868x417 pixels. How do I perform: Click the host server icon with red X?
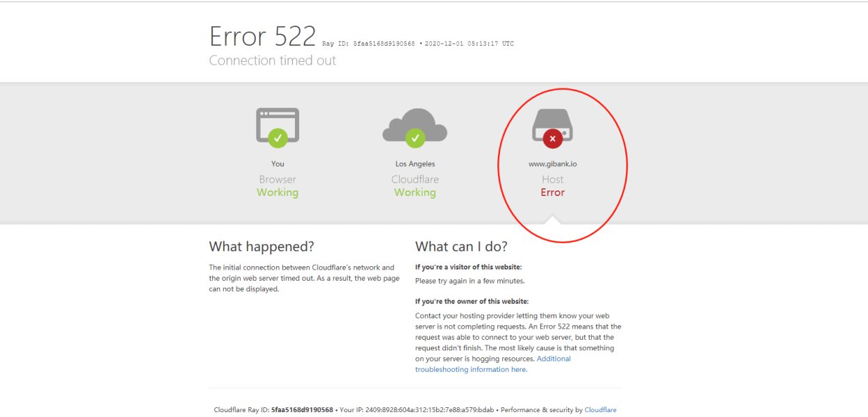tap(552, 127)
